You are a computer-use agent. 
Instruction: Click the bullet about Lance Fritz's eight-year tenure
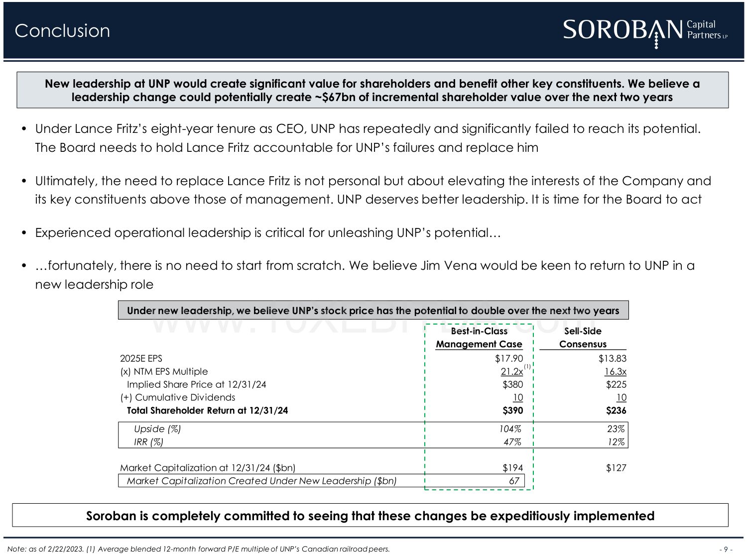[368, 138]
